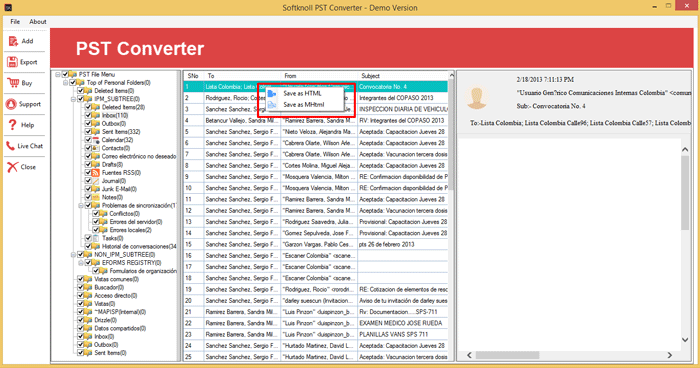Click the Support button label
The height and width of the screenshot is (368, 700).
[30, 104]
